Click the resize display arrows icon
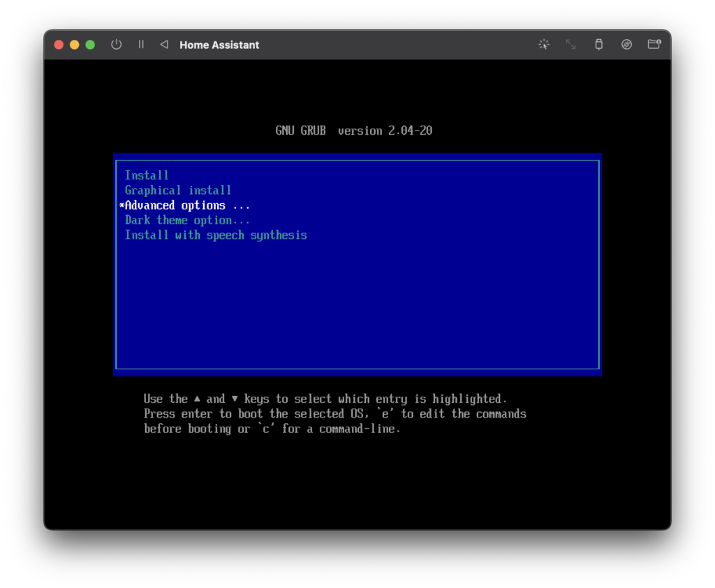The width and height of the screenshot is (715, 588). [x=570, y=45]
